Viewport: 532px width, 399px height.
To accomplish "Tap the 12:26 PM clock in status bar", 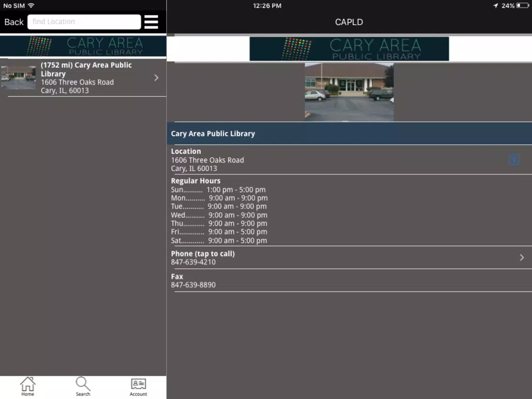I will (x=267, y=6).
